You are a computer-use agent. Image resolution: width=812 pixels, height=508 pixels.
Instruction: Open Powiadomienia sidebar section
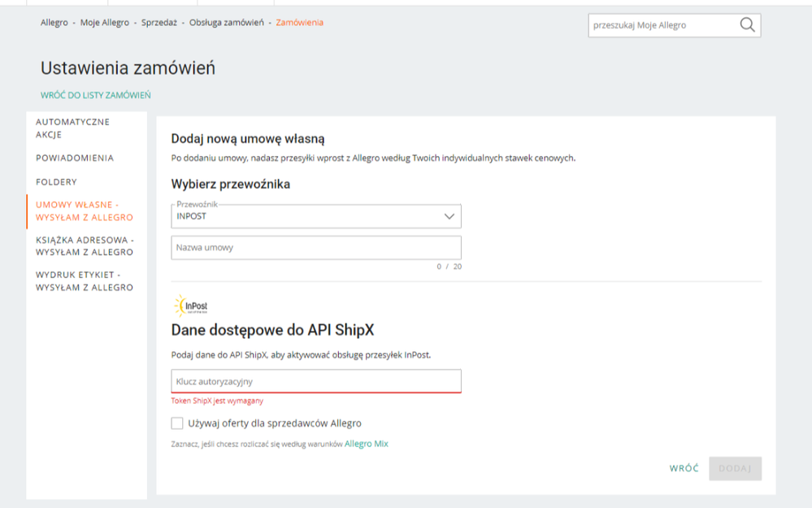pyautogui.click(x=75, y=158)
